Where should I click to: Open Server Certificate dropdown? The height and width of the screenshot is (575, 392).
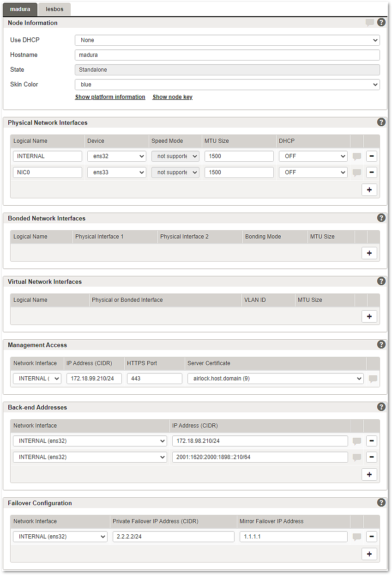tap(276, 379)
